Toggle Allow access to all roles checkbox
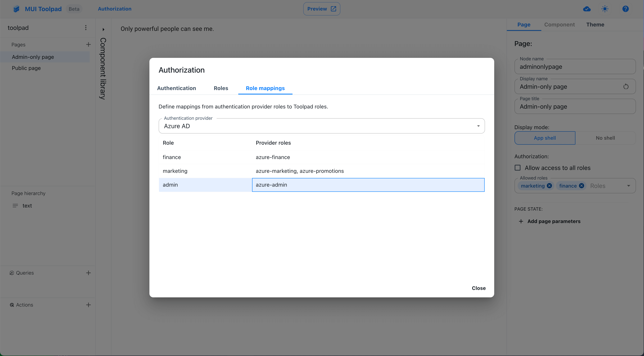644x356 pixels. click(x=518, y=167)
